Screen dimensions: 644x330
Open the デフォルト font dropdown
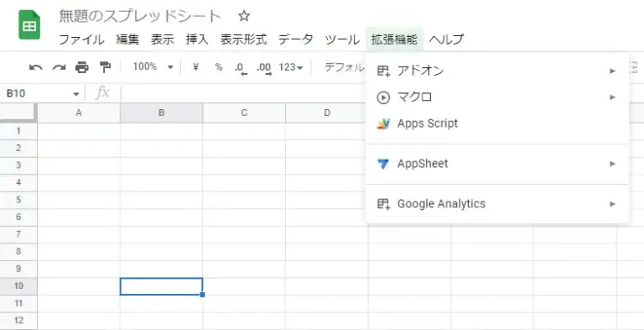click(x=344, y=67)
